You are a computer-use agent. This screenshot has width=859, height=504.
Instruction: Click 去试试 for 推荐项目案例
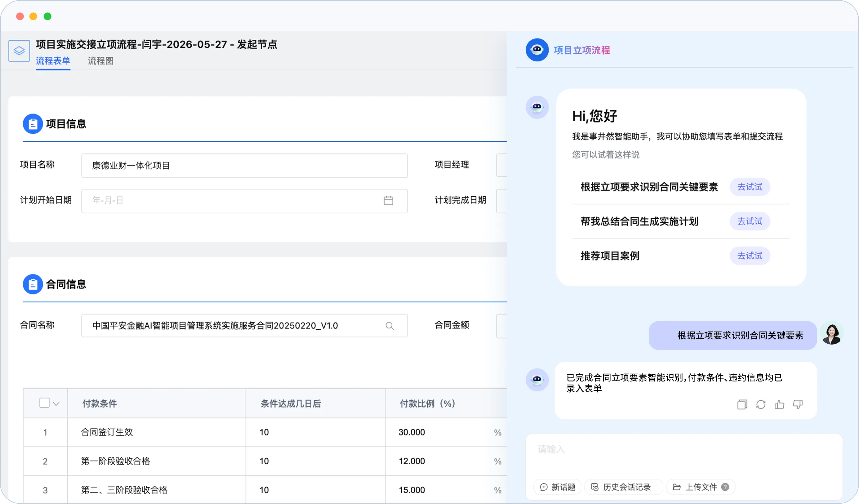pyautogui.click(x=750, y=256)
